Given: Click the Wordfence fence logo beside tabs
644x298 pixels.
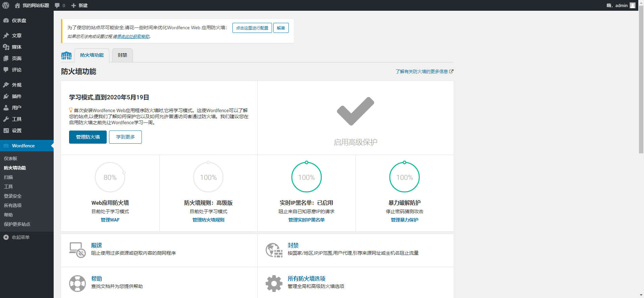Looking at the screenshot, I should click(x=66, y=55).
